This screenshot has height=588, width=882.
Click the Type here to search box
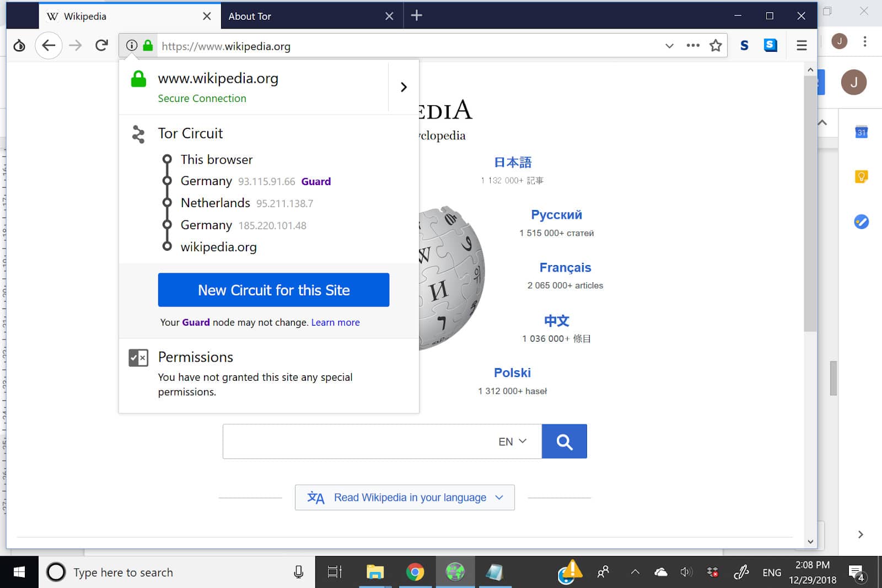(x=176, y=572)
